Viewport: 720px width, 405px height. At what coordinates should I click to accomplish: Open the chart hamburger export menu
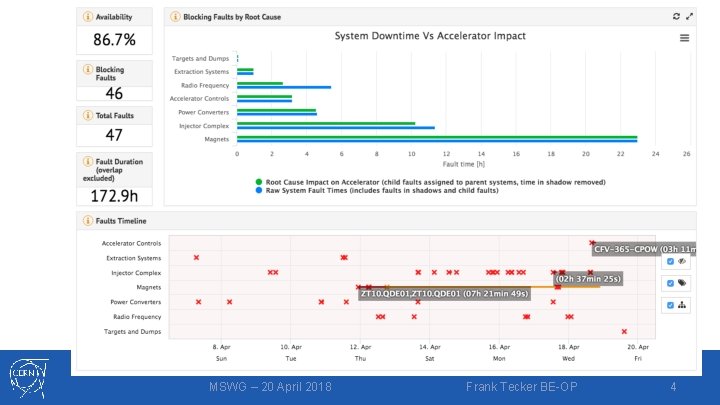(684, 38)
